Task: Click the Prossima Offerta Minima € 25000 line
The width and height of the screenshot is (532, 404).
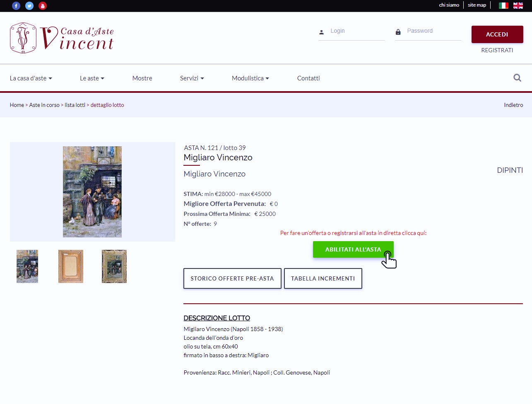Action: click(x=230, y=214)
